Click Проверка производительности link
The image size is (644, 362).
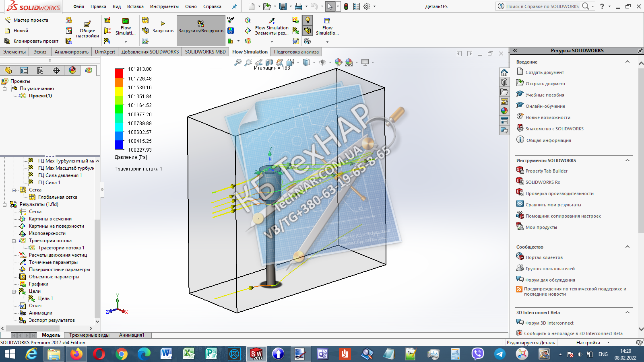click(x=559, y=193)
